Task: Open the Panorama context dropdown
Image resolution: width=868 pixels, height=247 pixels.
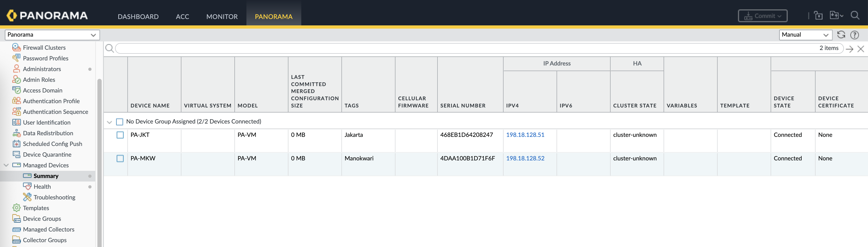Action: click(x=52, y=35)
